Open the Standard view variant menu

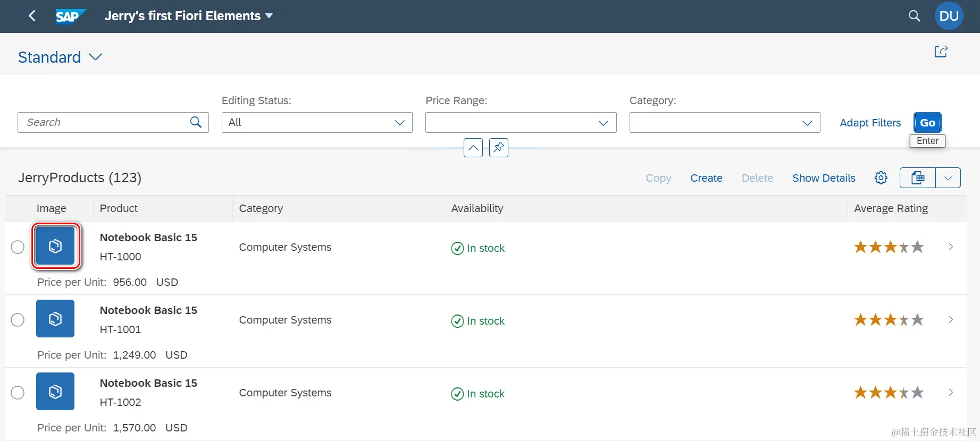point(95,57)
